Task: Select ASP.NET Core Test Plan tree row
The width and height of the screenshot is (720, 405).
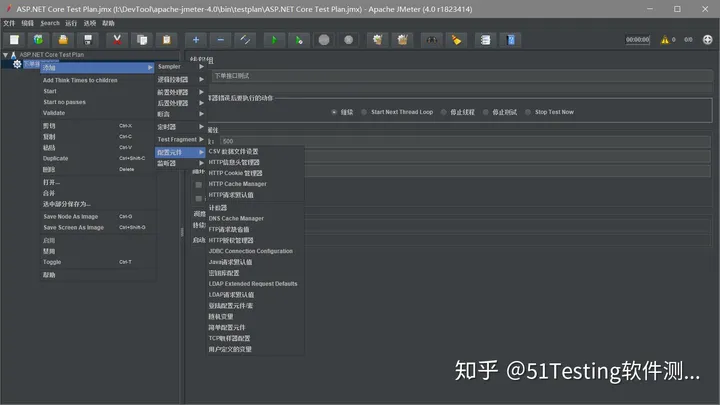Action: 51,55
